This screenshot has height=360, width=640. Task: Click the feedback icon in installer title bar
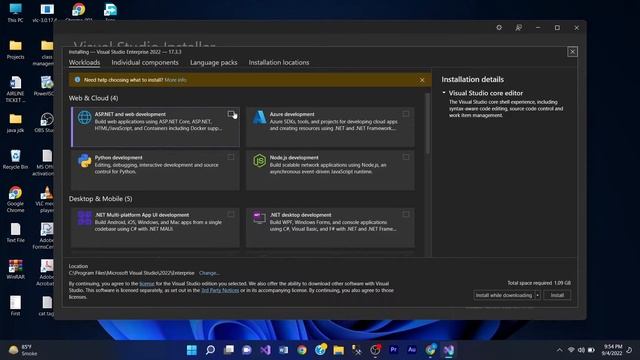point(518,28)
